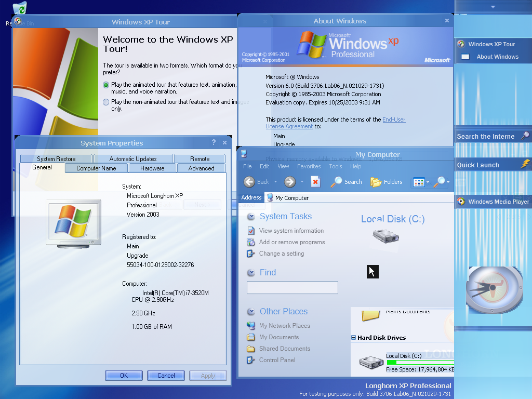This screenshot has height=399, width=532.
Task: Switch to the Advanced tab
Action: pyautogui.click(x=201, y=168)
